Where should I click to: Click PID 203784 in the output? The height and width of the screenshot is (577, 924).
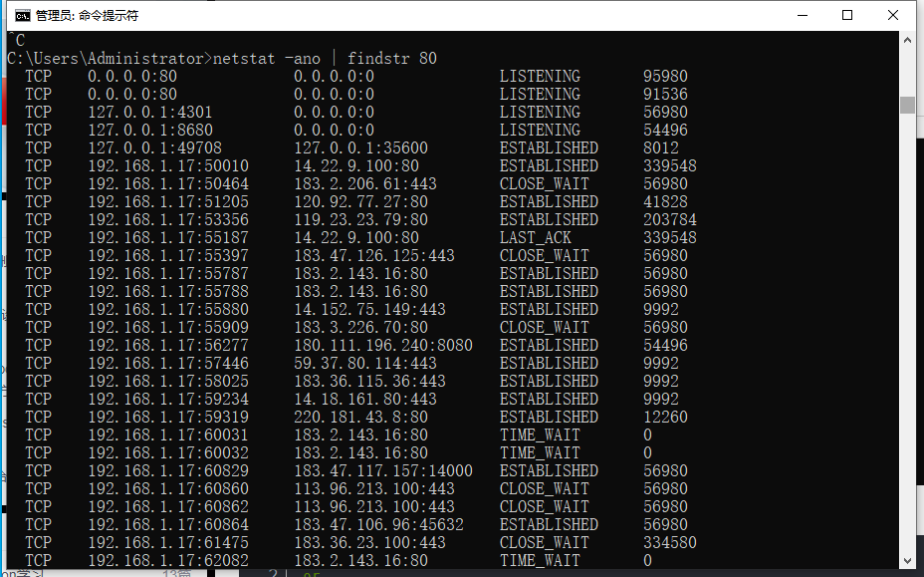tap(669, 219)
